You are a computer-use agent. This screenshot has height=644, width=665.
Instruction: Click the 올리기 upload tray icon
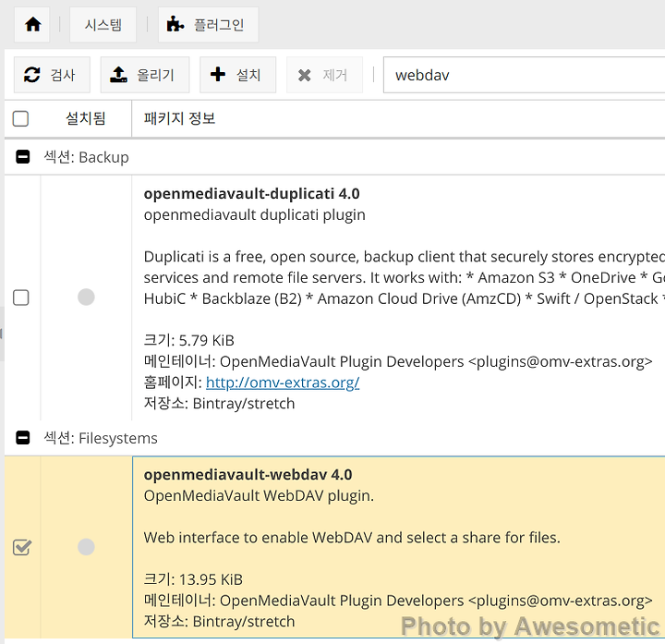pyautogui.click(x=119, y=74)
